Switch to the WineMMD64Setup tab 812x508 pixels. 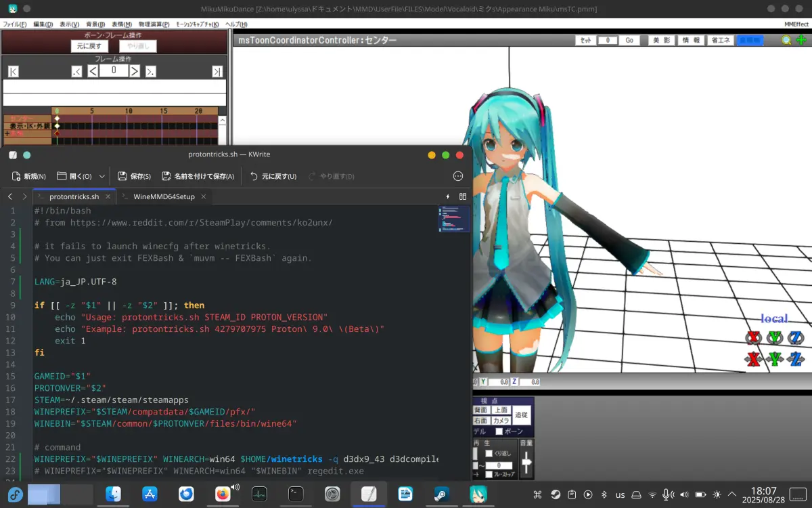(164, 196)
